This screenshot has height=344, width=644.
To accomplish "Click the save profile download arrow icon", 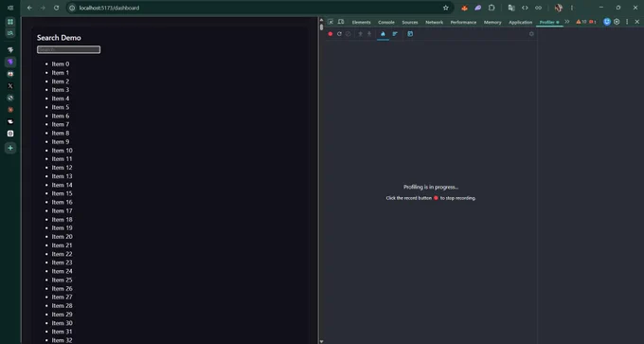I will point(369,34).
